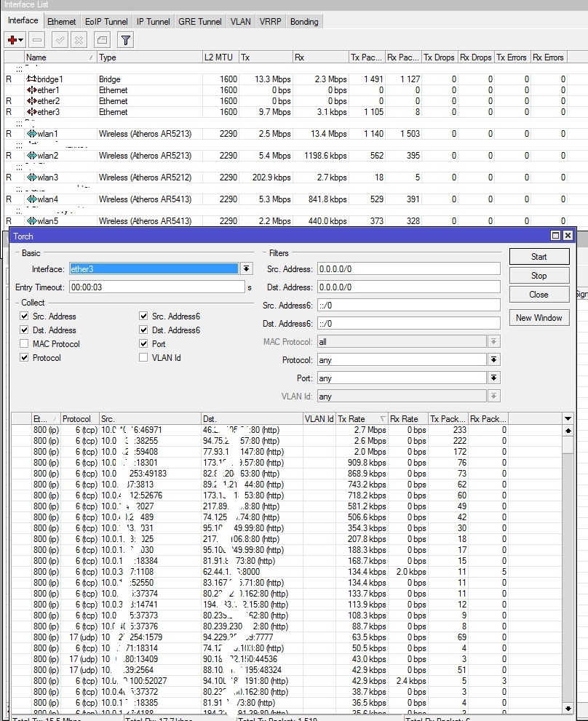Click the Torch table scrollbar down arrow
The height and width of the screenshot is (721, 588).
click(568, 709)
